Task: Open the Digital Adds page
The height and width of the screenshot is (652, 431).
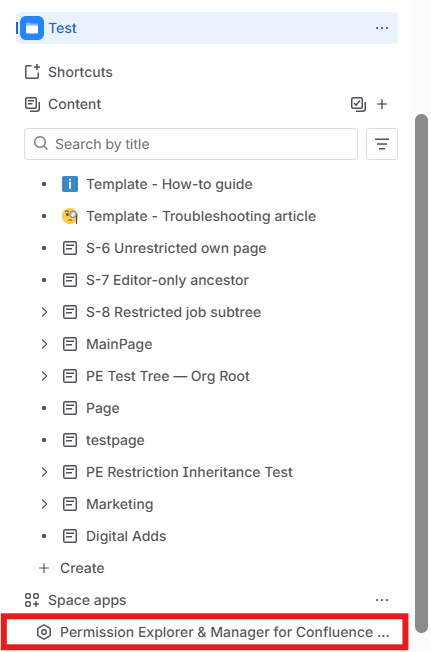Action: [x=126, y=536]
